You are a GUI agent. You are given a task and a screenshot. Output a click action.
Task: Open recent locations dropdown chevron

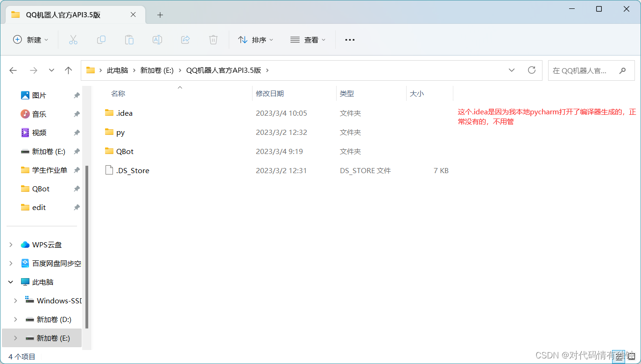[x=51, y=70]
